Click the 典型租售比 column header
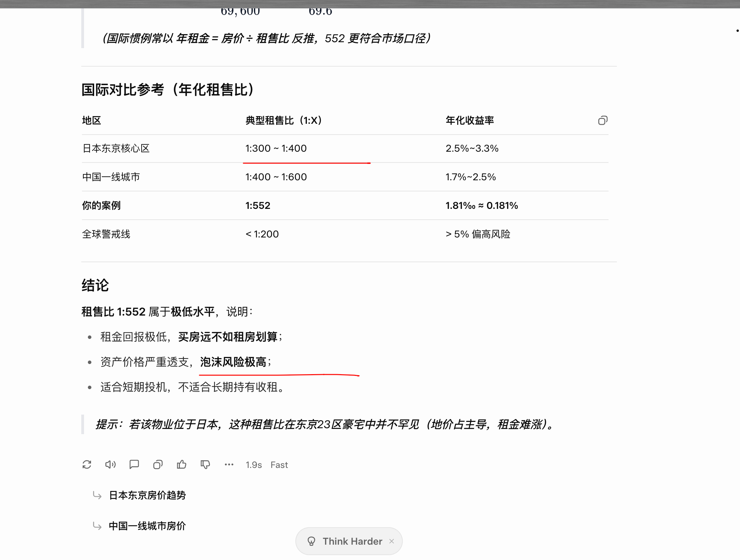 click(283, 121)
